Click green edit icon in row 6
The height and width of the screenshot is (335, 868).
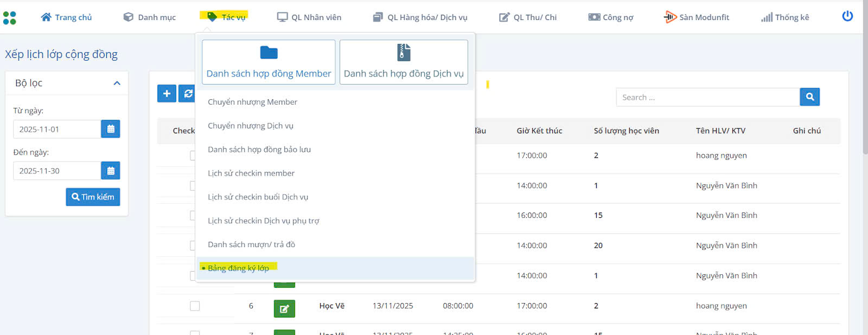[284, 308]
